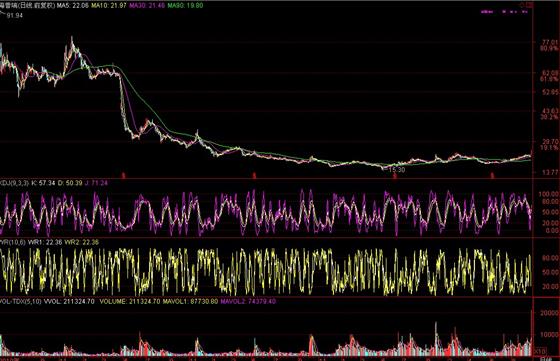Click the green MA90: 19.80 label
This screenshot has height=361, width=560.
point(185,6)
